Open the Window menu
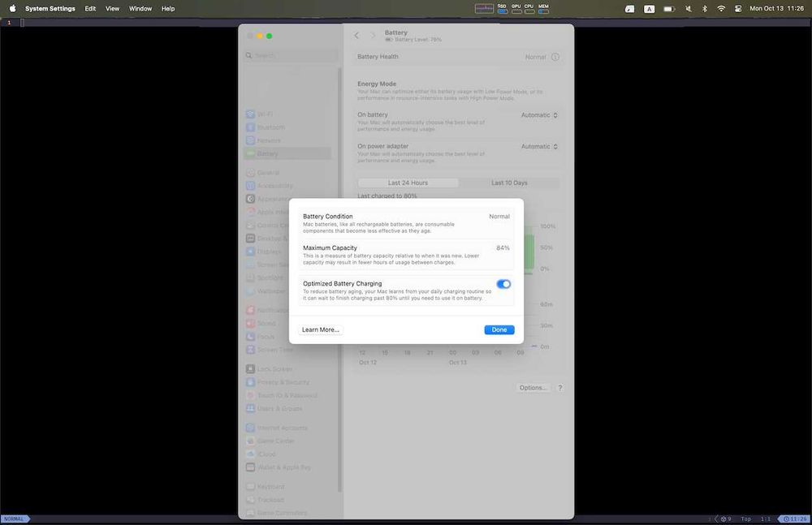The image size is (812, 525). pos(140,8)
